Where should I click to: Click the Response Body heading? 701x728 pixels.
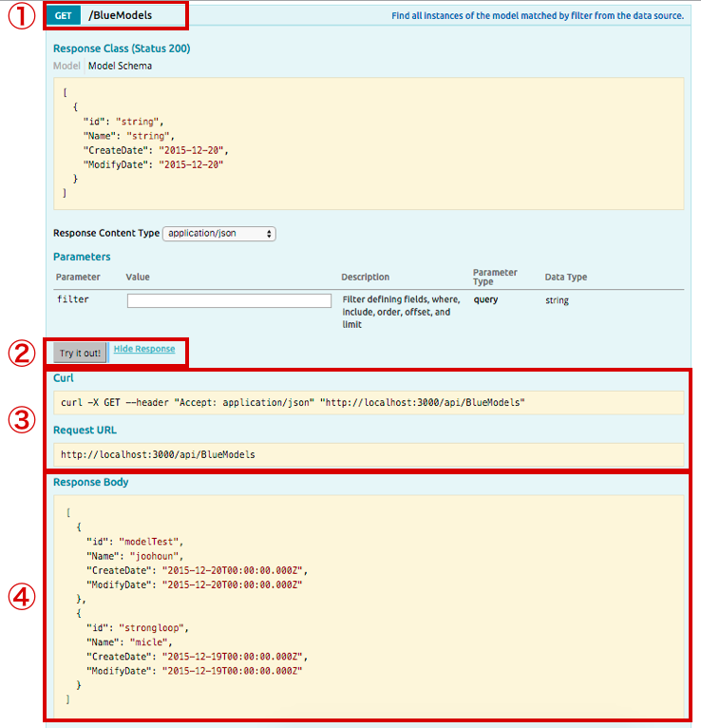coord(91,483)
